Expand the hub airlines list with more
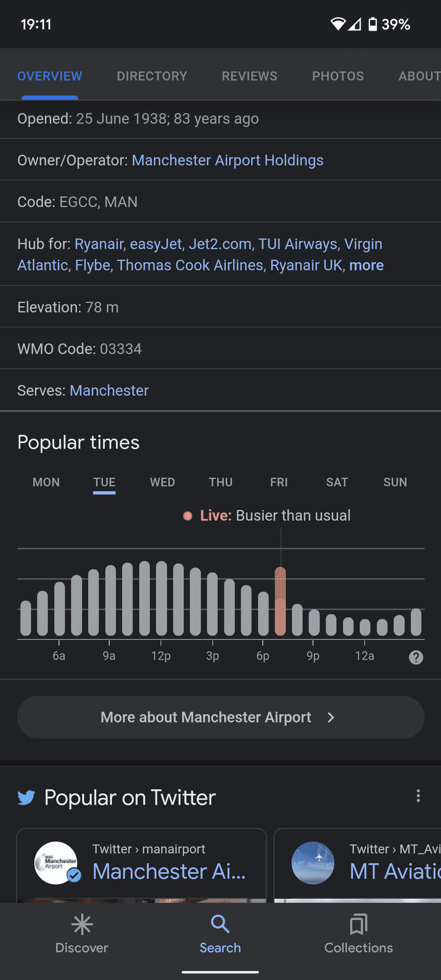The image size is (441, 980). click(x=367, y=265)
